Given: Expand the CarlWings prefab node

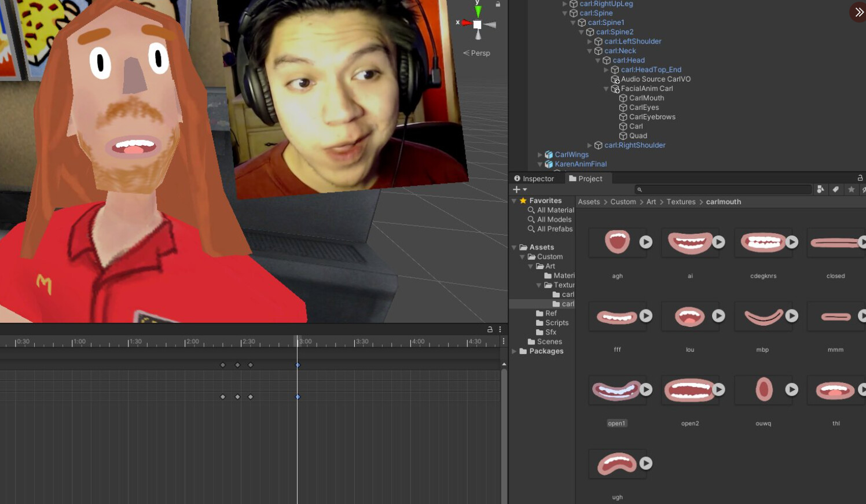Looking at the screenshot, I should coord(540,154).
